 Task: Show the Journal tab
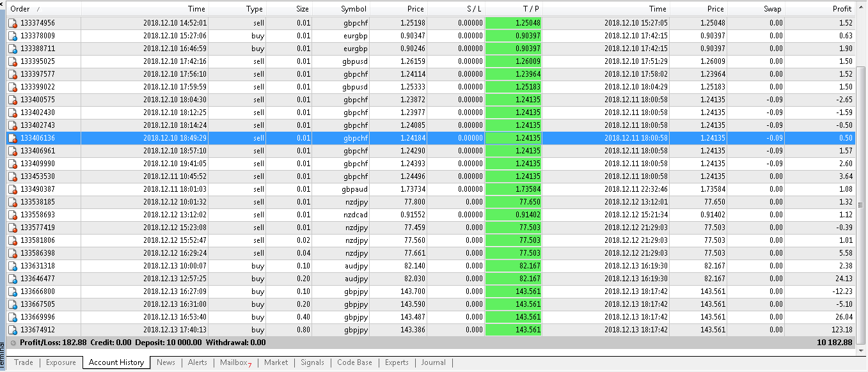pyautogui.click(x=433, y=362)
